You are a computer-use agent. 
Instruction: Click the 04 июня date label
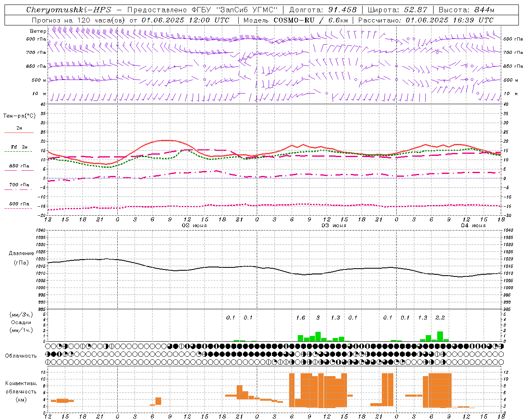click(x=473, y=226)
